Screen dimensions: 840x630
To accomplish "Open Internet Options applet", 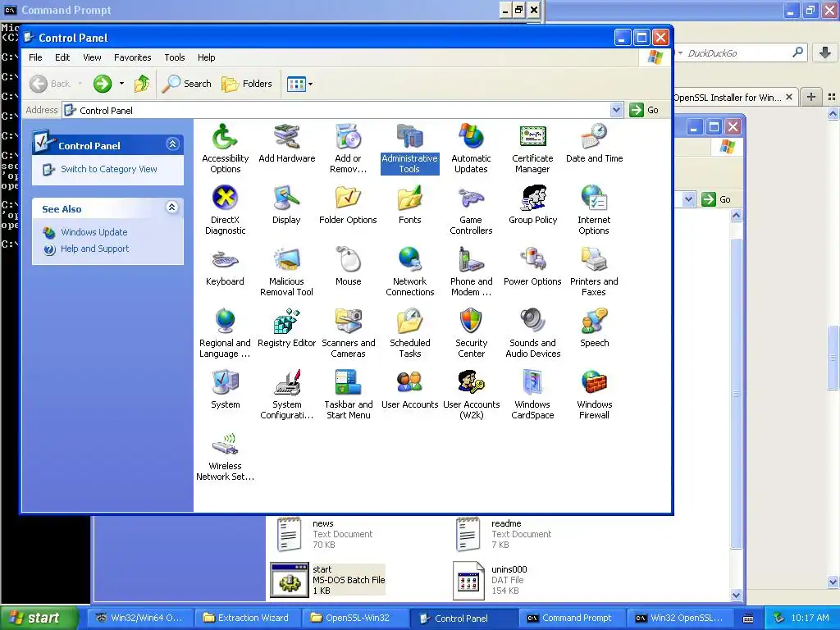I will pyautogui.click(x=594, y=211).
